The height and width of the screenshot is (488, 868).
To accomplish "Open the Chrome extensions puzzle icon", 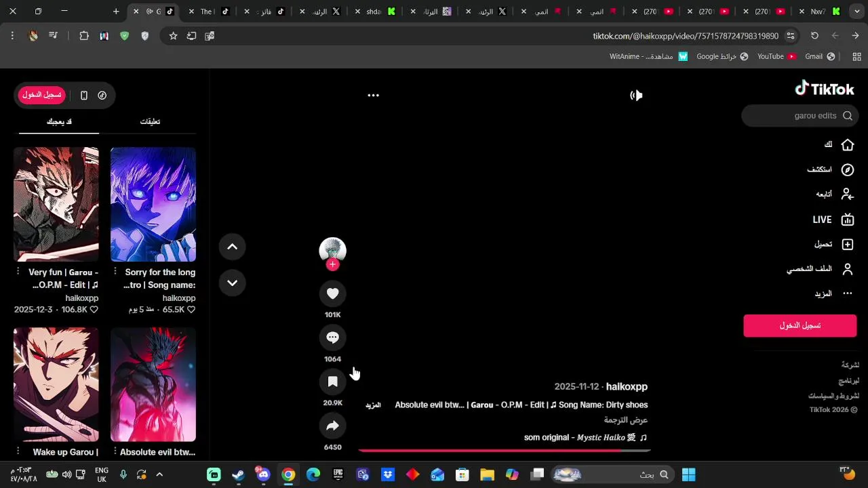I will coord(84,36).
